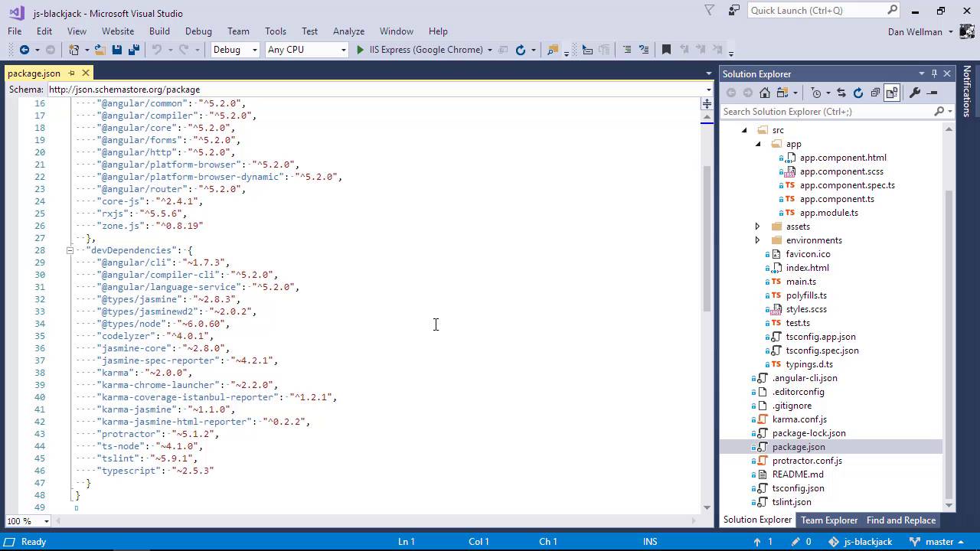The width and height of the screenshot is (980, 551).
Task: Open the Website menu
Action: (x=118, y=31)
